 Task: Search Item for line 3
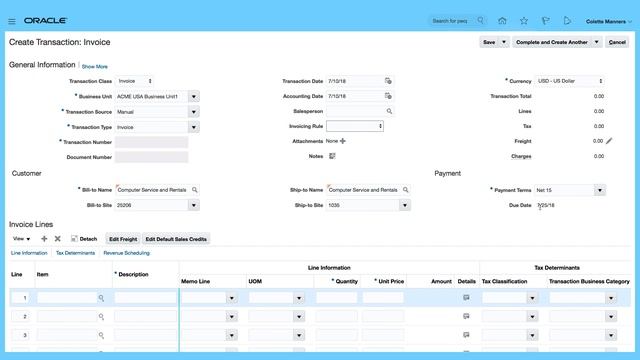click(x=101, y=336)
